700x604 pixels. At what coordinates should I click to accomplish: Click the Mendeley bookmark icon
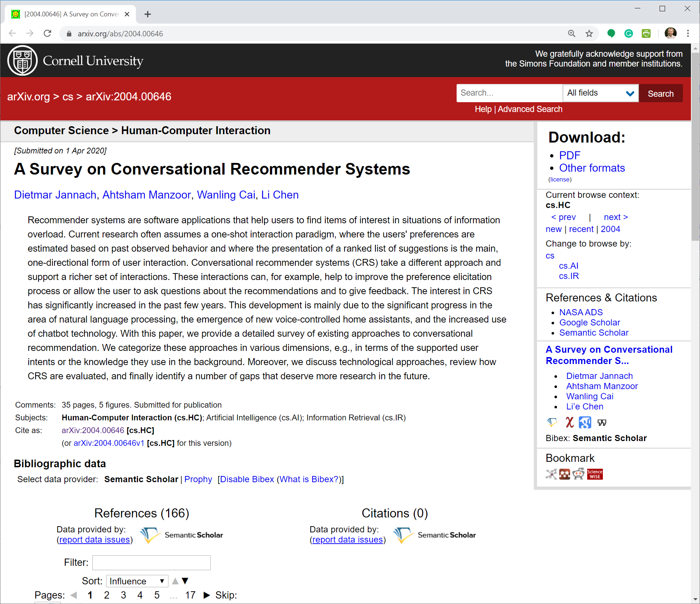click(x=565, y=475)
